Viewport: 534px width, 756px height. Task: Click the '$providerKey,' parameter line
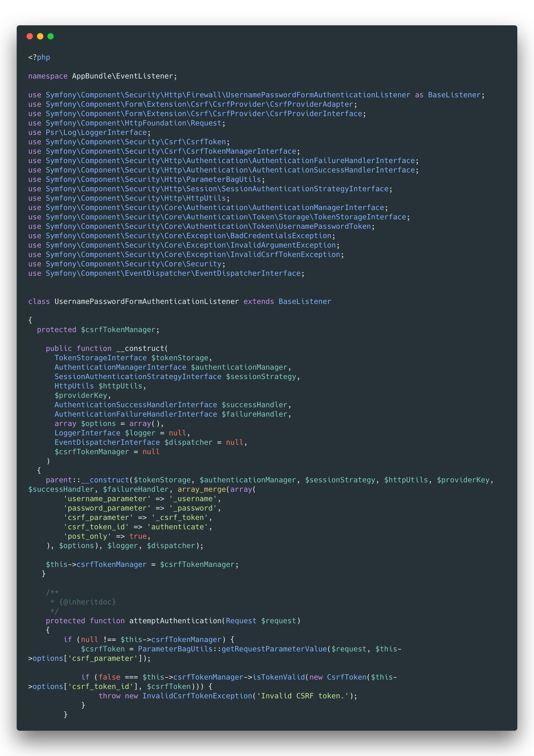click(x=83, y=395)
